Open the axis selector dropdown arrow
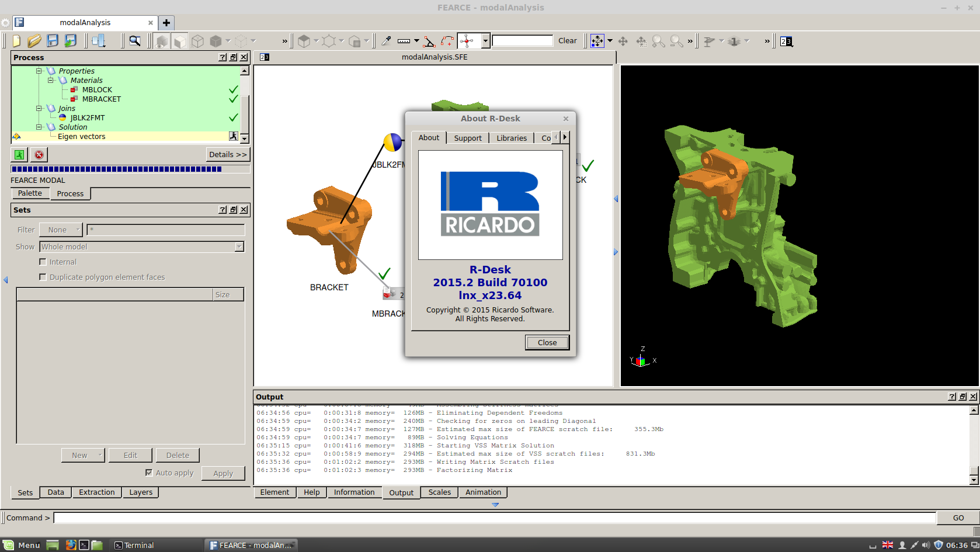980x552 pixels. click(485, 41)
